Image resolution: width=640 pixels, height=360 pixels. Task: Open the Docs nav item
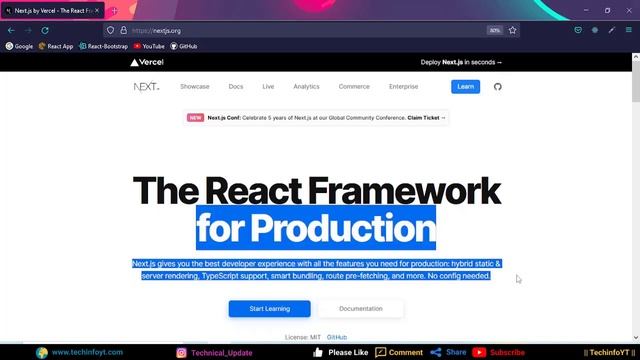pyautogui.click(x=236, y=87)
